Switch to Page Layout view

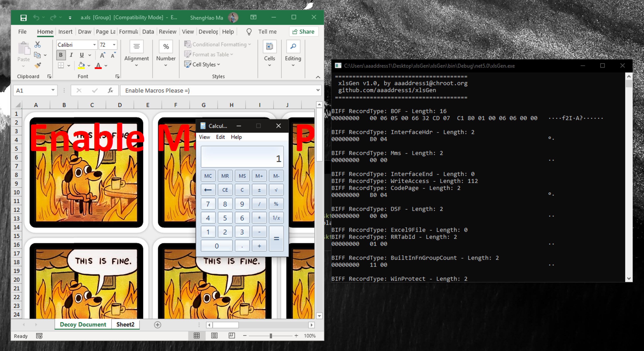pyautogui.click(x=214, y=336)
